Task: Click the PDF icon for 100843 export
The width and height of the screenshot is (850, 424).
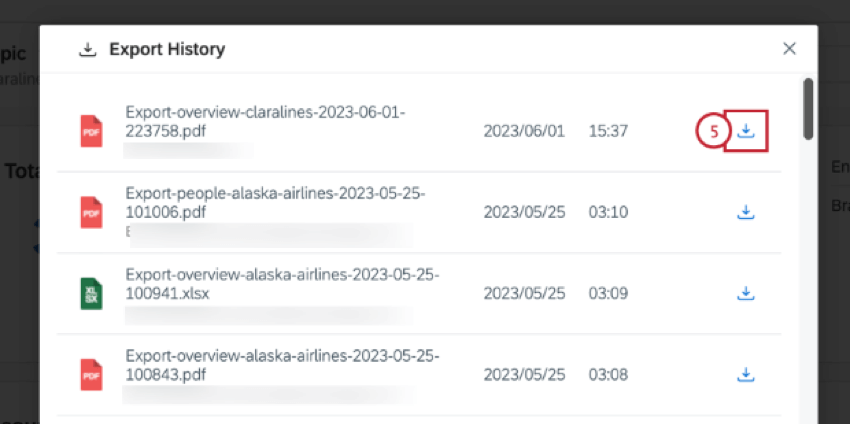Action: (x=91, y=375)
